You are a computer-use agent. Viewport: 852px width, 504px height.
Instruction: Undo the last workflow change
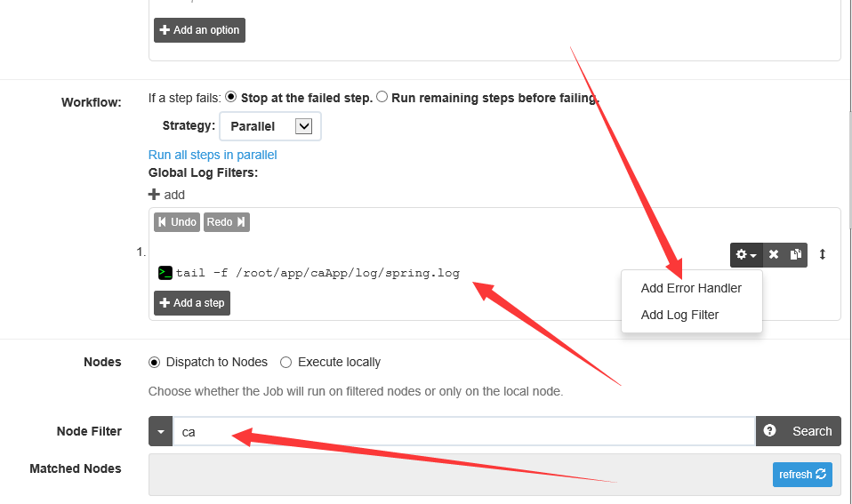(177, 222)
